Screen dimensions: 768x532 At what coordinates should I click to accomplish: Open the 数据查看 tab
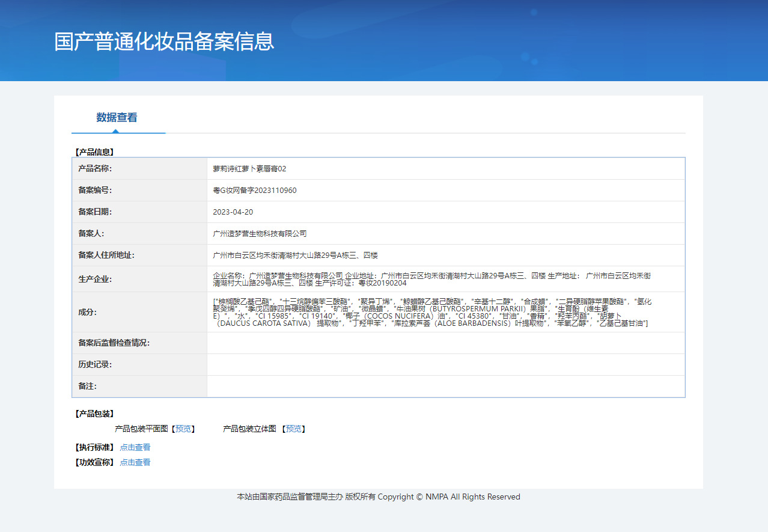pos(117,117)
